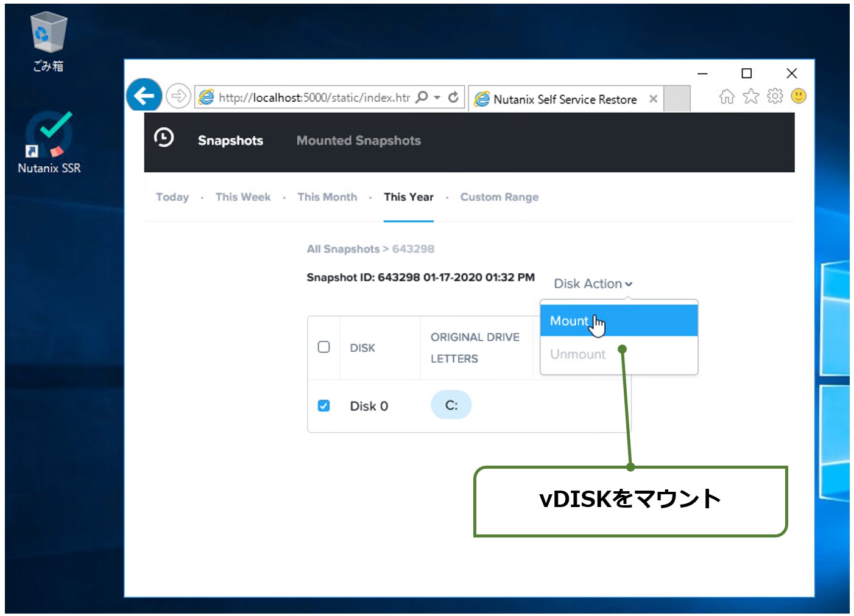This screenshot has width=854, height=616.
Task: Switch to the Snapshots section
Action: pos(230,141)
